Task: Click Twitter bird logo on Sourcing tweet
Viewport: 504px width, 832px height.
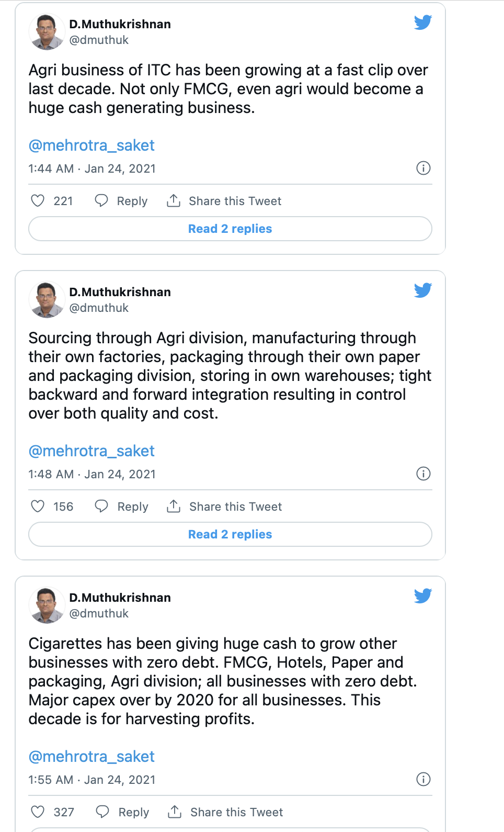Action: (423, 290)
